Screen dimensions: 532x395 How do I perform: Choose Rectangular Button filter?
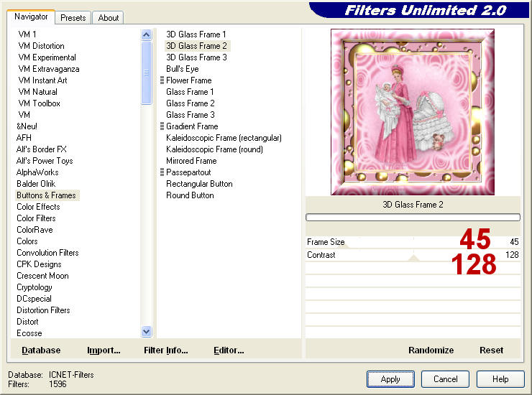click(199, 184)
